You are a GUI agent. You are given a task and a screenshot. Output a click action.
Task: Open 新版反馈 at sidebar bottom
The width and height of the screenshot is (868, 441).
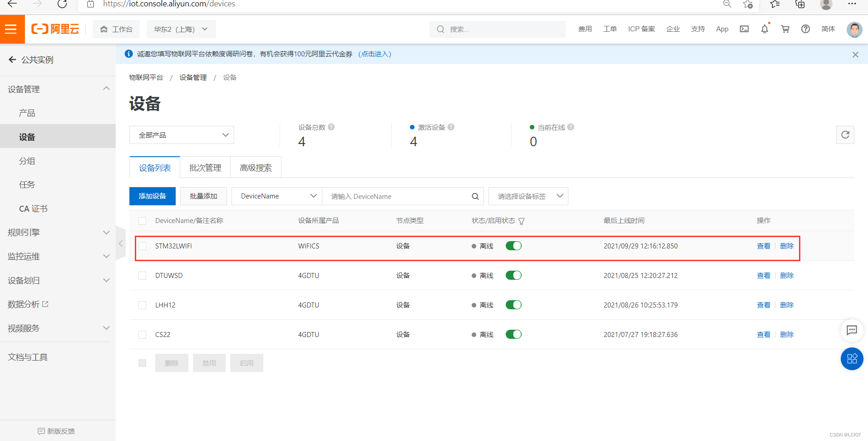56,431
